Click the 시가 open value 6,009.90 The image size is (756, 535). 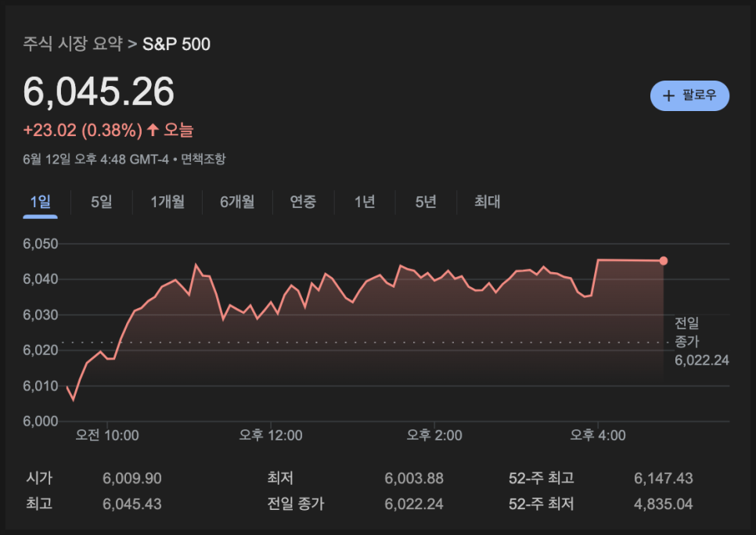[132, 478]
